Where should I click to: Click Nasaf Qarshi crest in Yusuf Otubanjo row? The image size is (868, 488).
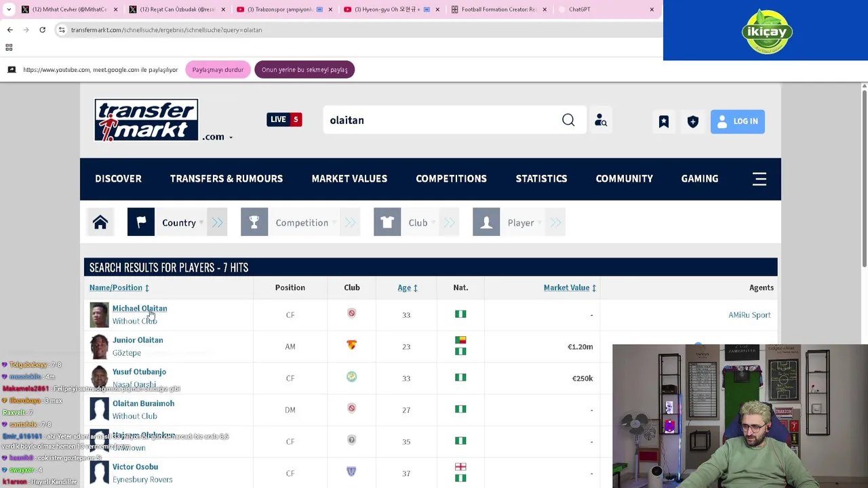(351, 377)
